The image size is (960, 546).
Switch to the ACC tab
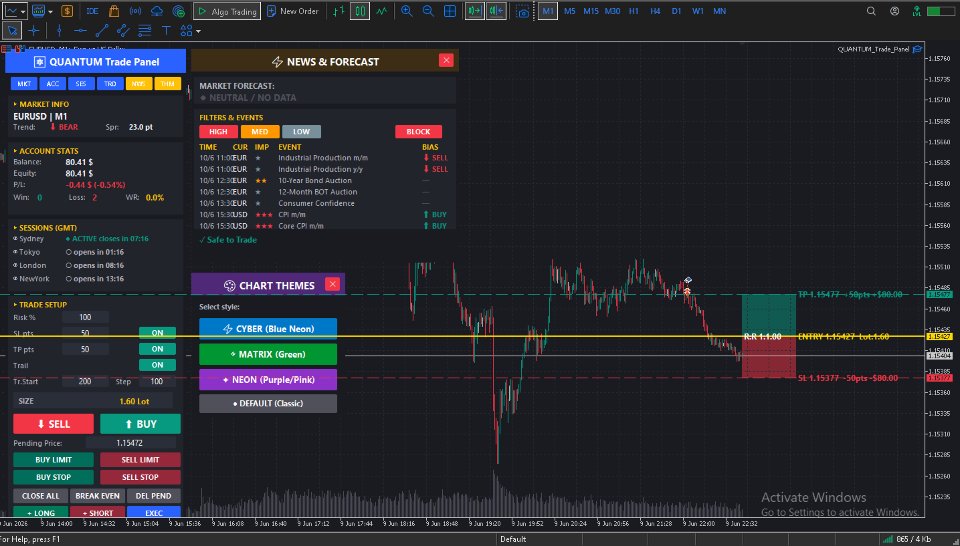[53, 84]
